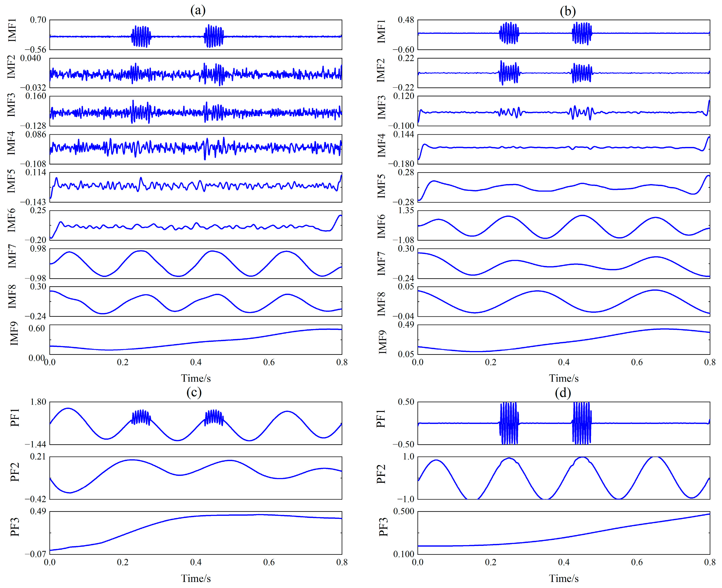Viewport: 722px width, 588px height.
Task: Click the 1.35 tick value of IMF6 in panel (b)
Action: pos(406,210)
